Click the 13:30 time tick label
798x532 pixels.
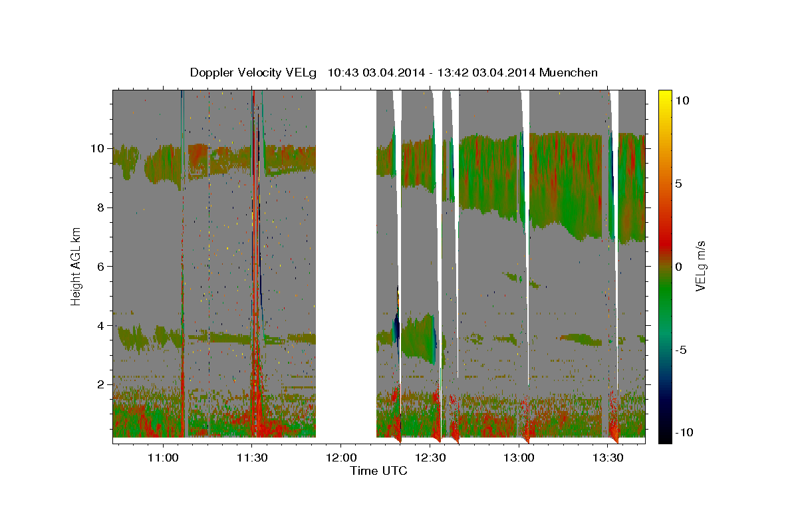coord(608,458)
